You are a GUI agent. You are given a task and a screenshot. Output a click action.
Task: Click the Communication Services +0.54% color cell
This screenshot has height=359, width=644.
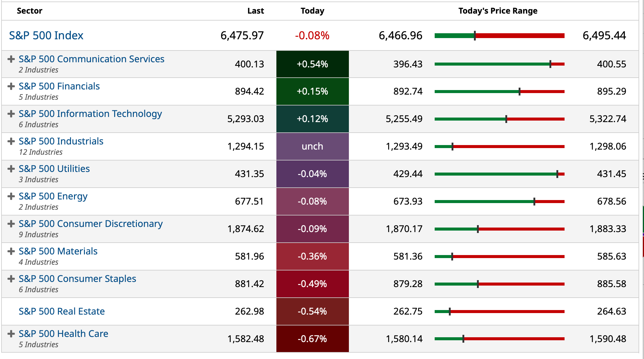(312, 64)
